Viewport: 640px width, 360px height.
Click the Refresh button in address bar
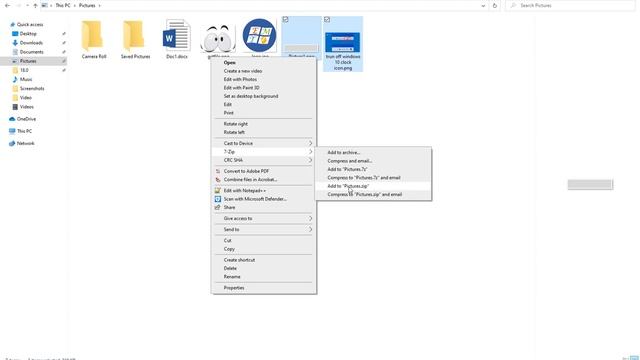(x=495, y=5)
